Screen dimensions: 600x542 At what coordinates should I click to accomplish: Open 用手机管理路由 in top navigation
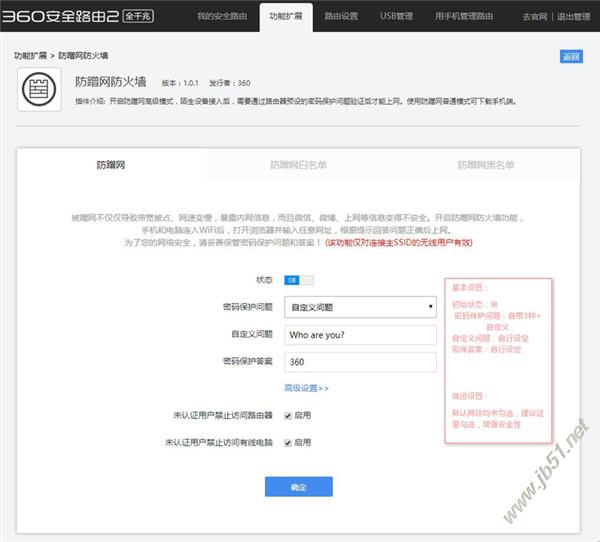pos(464,16)
